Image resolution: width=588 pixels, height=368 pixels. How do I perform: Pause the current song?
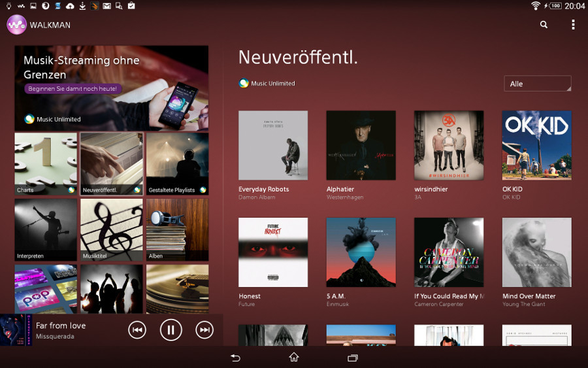(x=171, y=330)
